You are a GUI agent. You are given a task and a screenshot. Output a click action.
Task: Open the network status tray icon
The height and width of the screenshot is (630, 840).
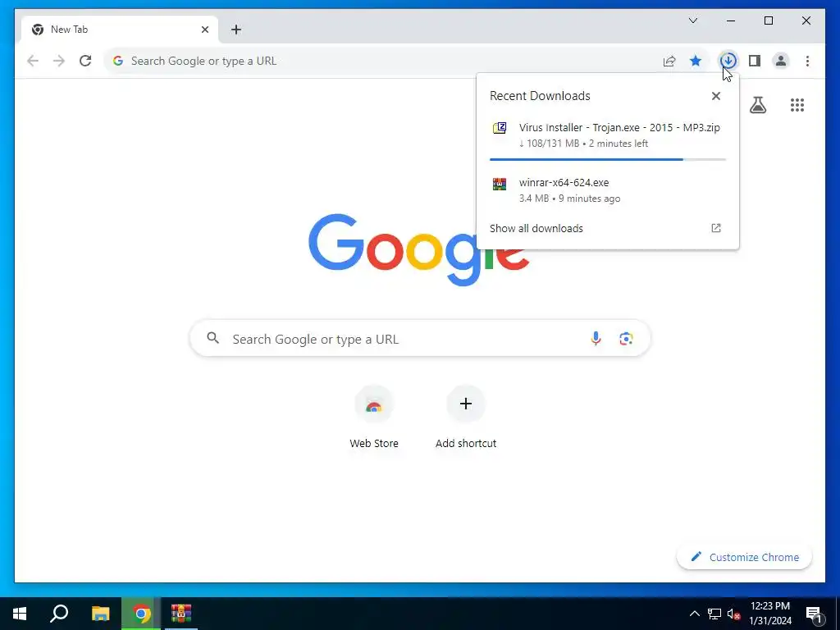(714, 614)
